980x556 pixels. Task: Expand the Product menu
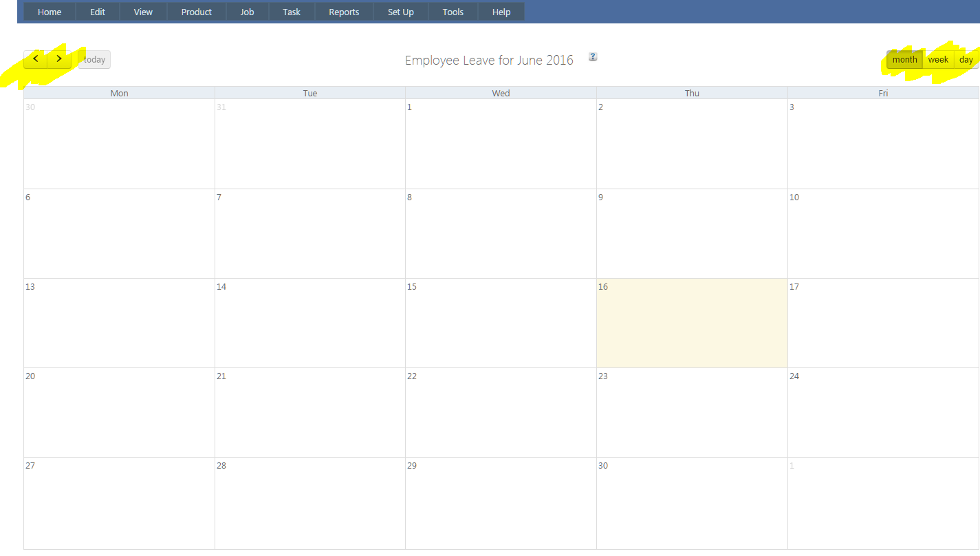tap(197, 12)
